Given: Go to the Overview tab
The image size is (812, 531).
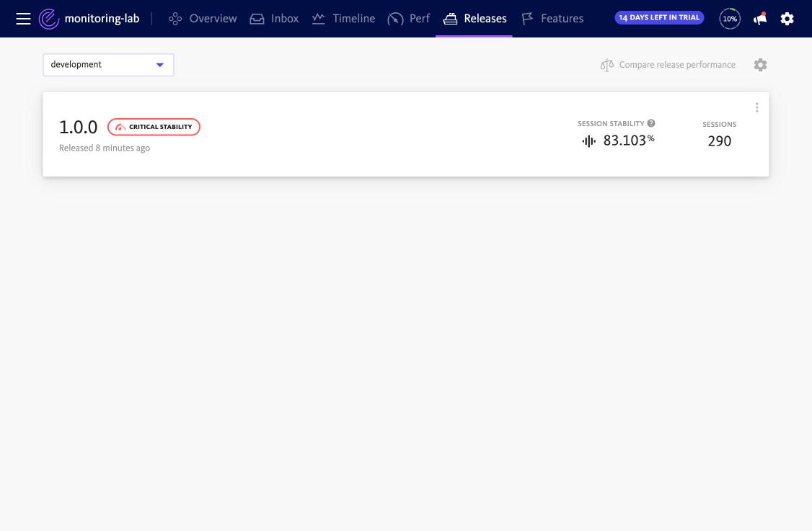Looking at the screenshot, I should click(203, 19).
